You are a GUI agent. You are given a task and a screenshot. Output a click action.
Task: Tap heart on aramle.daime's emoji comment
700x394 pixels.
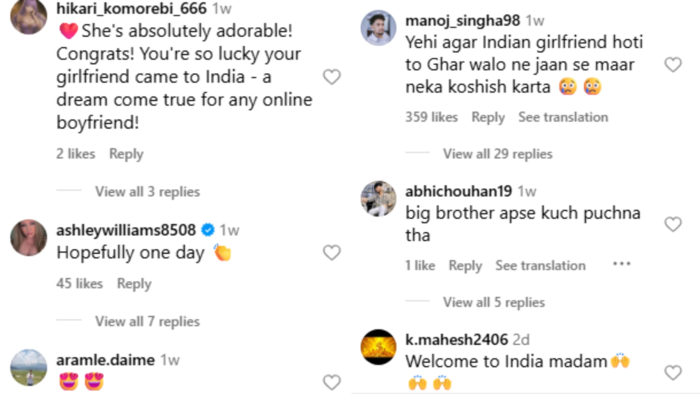(x=332, y=382)
